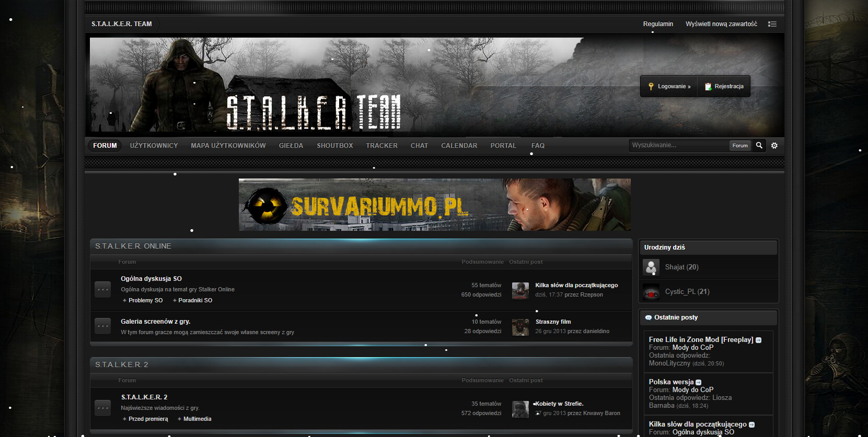This screenshot has height=437, width=868.
Task: Click the Survariummmo.pl banner
Action: 434,205
